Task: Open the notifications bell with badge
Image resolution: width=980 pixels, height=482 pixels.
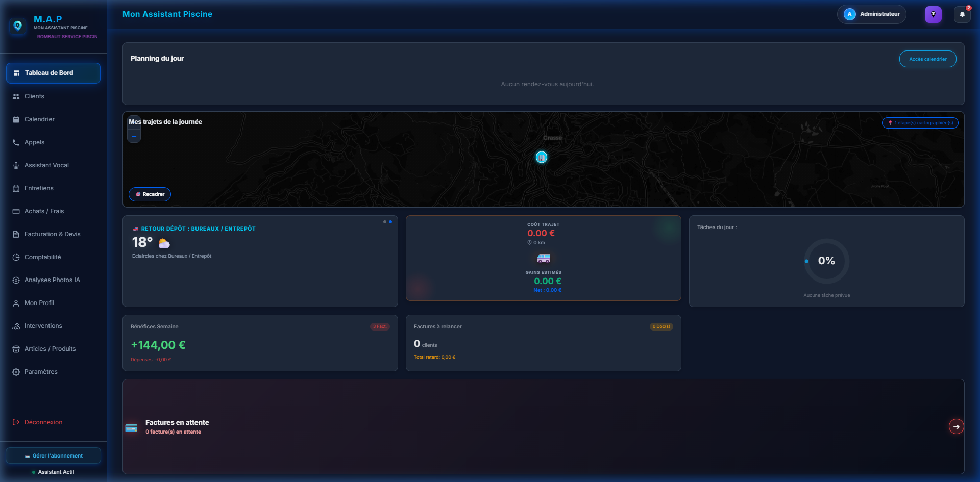Action: point(963,14)
